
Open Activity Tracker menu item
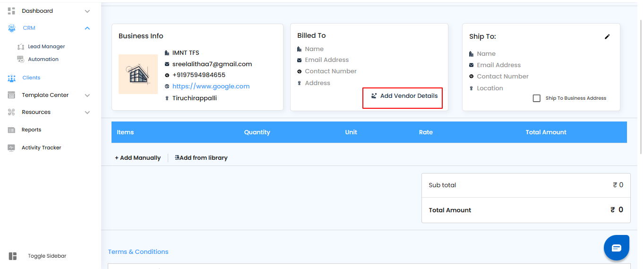(x=42, y=148)
